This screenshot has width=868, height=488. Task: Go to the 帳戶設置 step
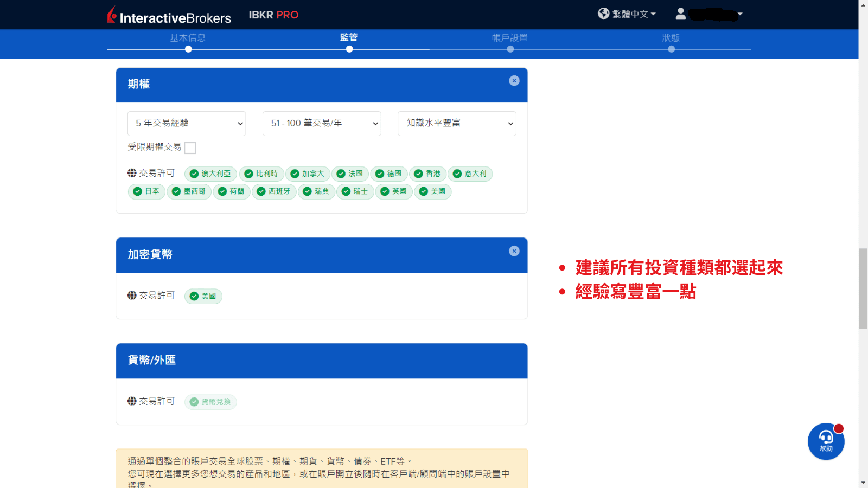510,38
